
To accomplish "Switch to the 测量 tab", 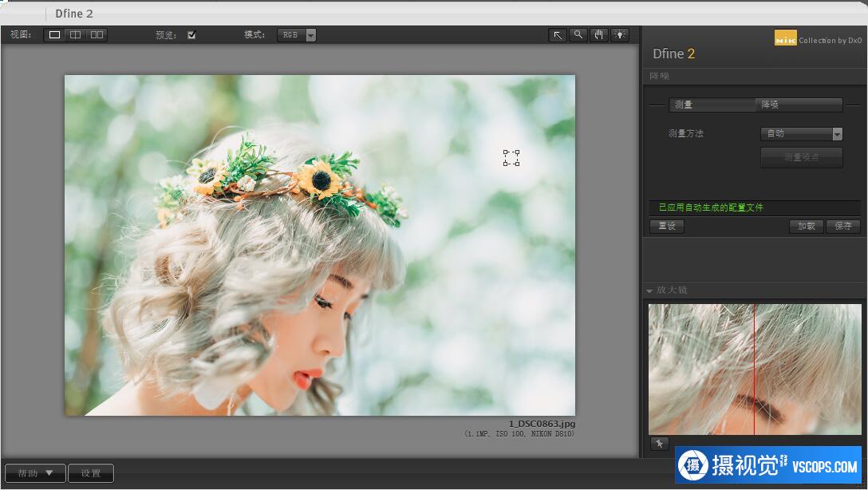I will (x=712, y=105).
